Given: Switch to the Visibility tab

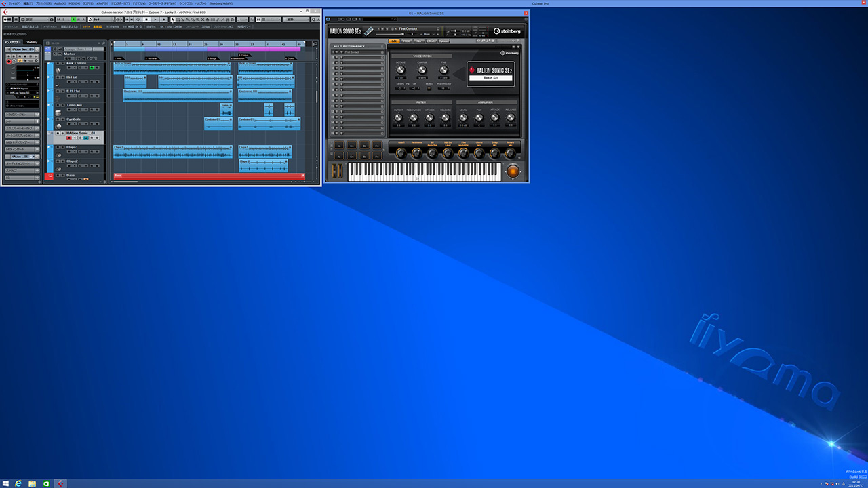Looking at the screenshot, I should coord(32,42).
